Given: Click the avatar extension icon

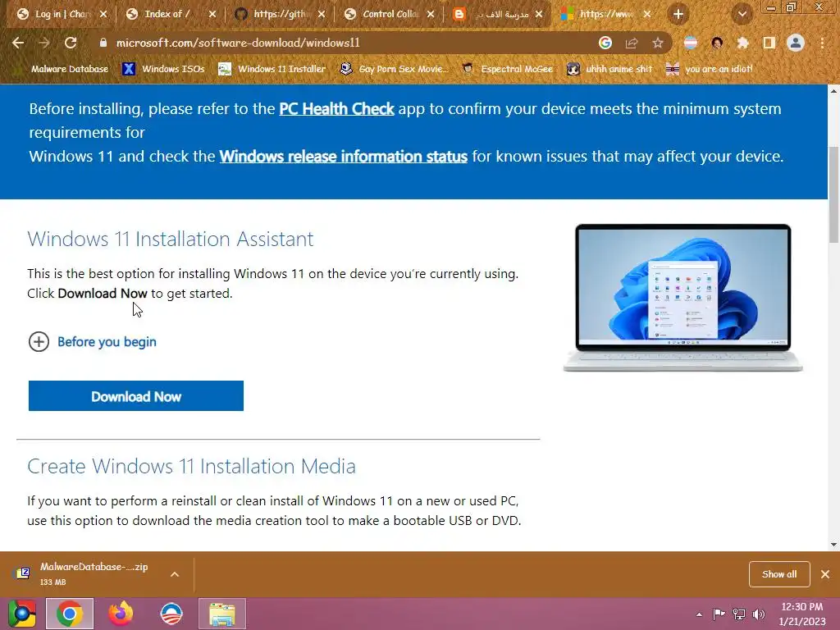Looking at the screenshot, I should (x=717, y=43).
